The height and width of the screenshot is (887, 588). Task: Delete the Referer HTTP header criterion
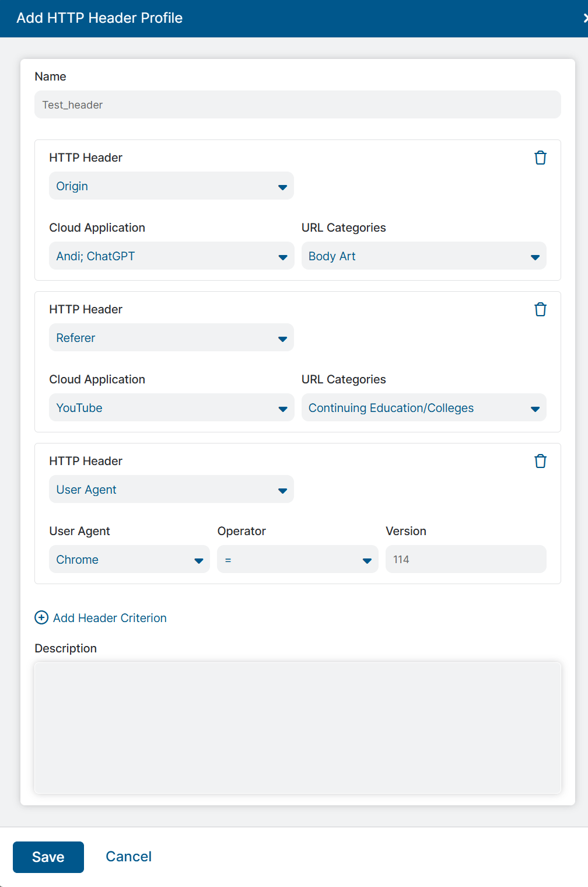pyautogui.click(x=540, y=309)
